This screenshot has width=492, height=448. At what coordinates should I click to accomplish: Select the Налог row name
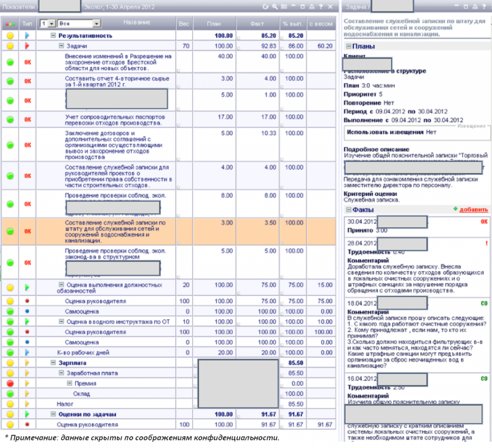tap(65, 404)
